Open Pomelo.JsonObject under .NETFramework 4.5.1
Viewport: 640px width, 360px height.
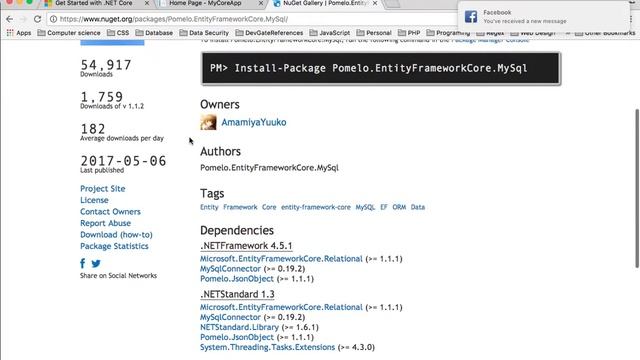[x=237, y=279]
